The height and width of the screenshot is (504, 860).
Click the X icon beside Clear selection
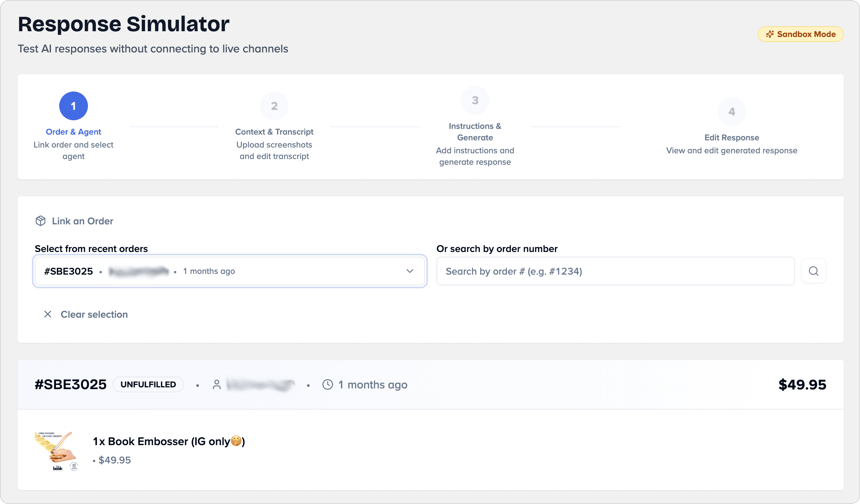pyautogui.click(x=48, y=314)
